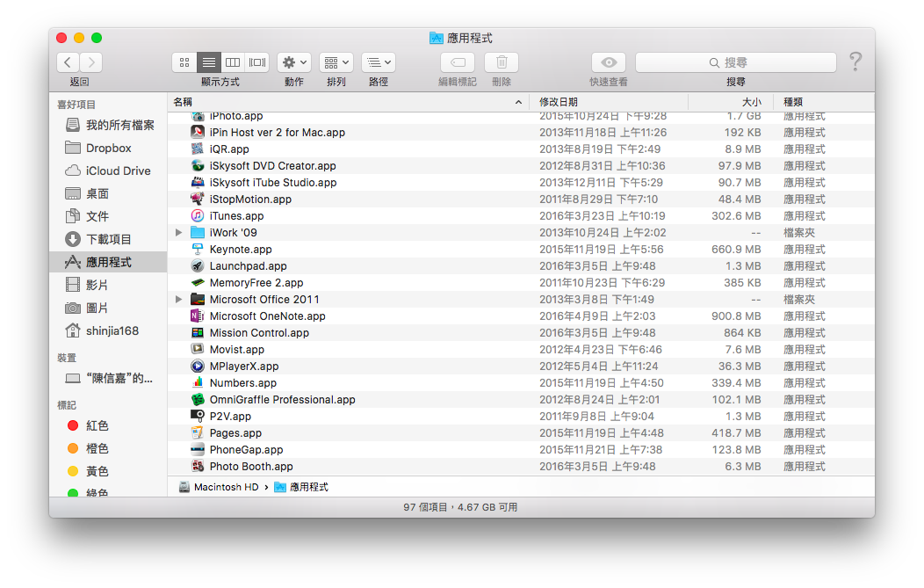Select the iStopMotion app icon
The height and width of the screenshot is (588, 924).
click(198, 199)
